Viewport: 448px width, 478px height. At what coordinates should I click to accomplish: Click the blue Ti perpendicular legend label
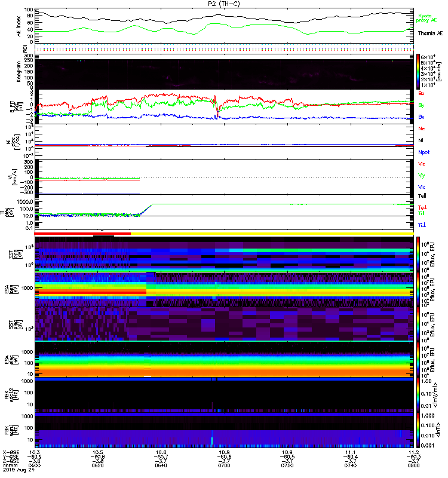[422, 225]
